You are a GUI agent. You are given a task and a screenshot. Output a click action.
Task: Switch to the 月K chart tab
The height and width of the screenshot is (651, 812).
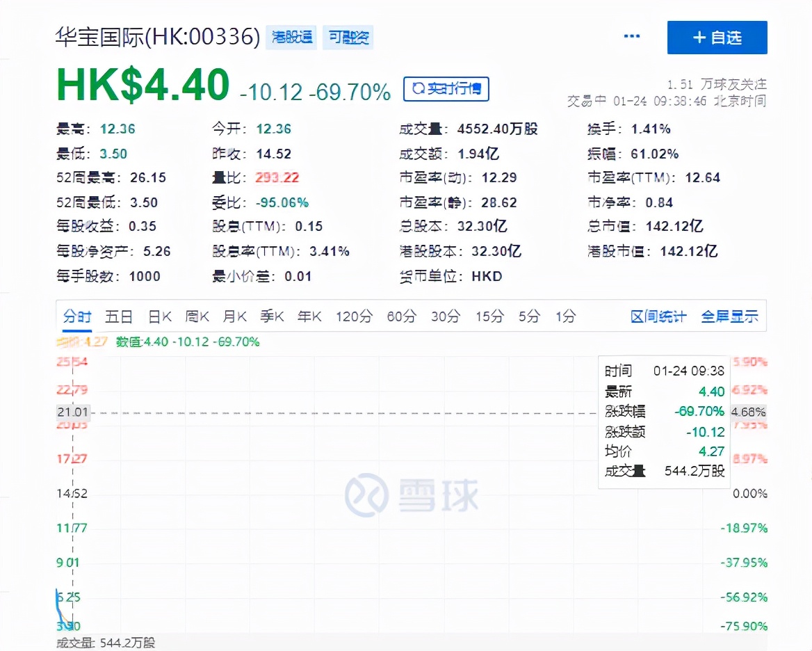point(234,316)
